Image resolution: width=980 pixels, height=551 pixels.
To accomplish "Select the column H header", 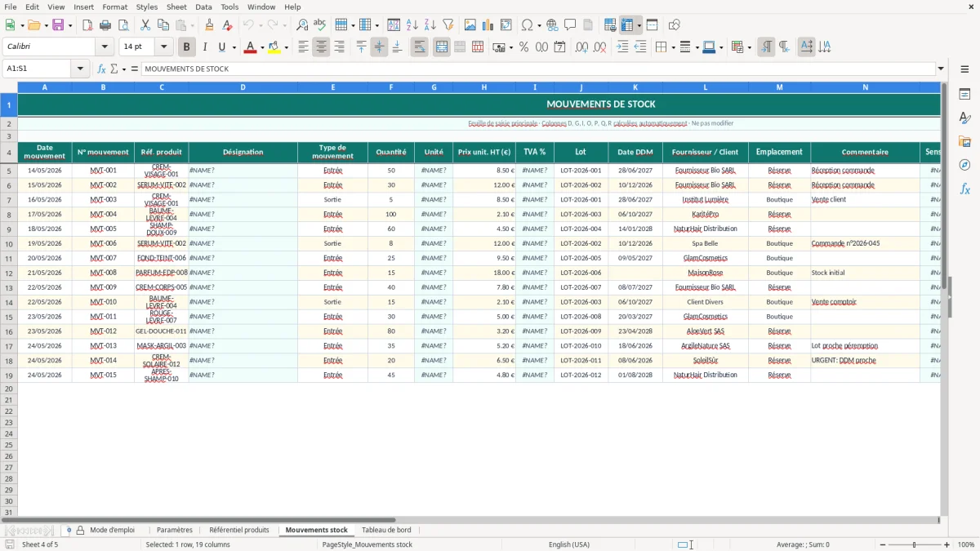I will (x=484, y=87).
